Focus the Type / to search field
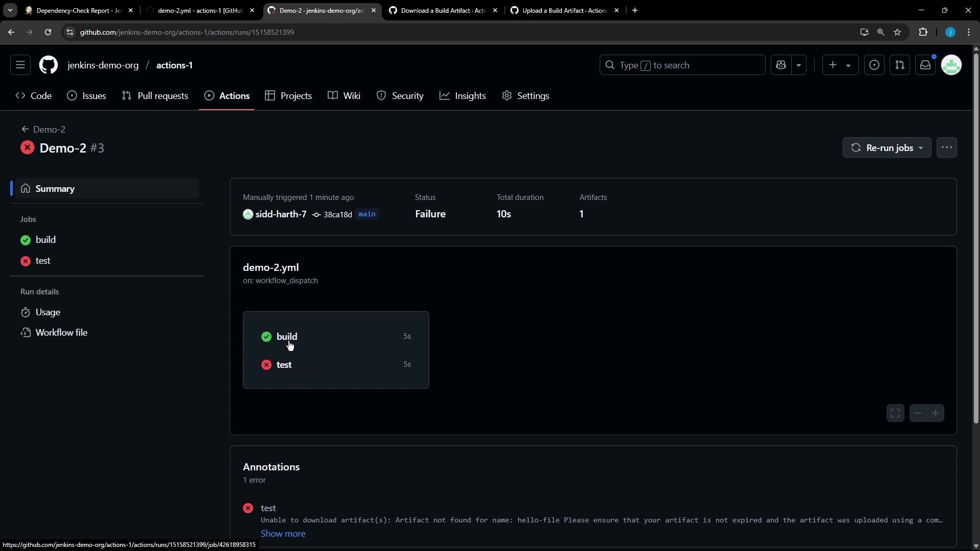Viewport: 980px width, 551px height. pyautogui.click(x=682, y=65)
